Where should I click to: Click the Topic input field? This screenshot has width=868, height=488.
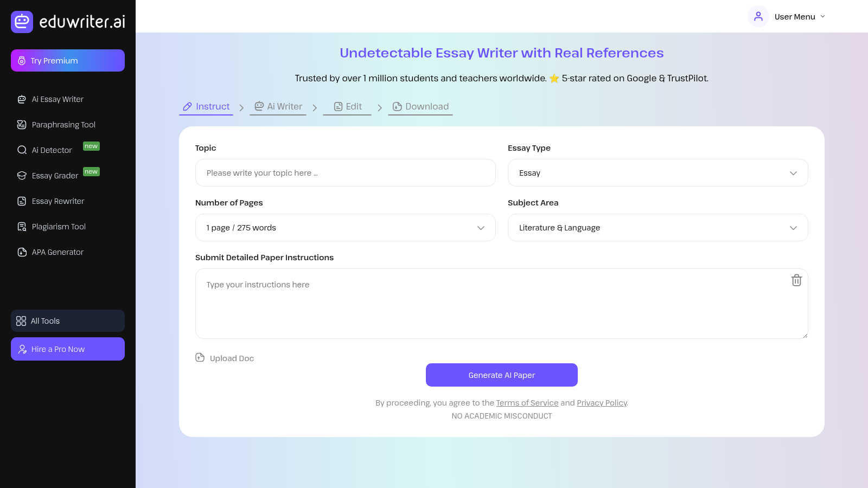click(345, 173)
